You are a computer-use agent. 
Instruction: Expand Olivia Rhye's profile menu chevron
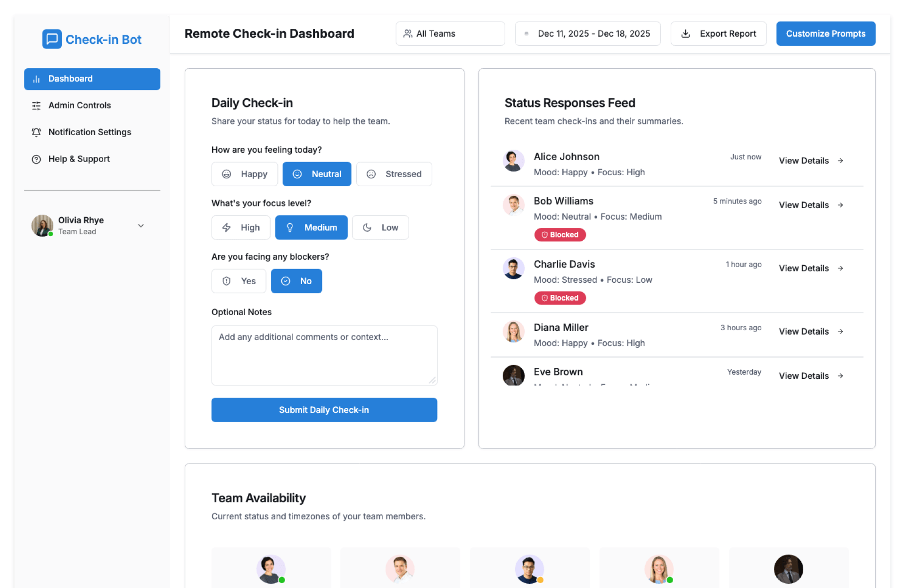[x=140, y=226]
